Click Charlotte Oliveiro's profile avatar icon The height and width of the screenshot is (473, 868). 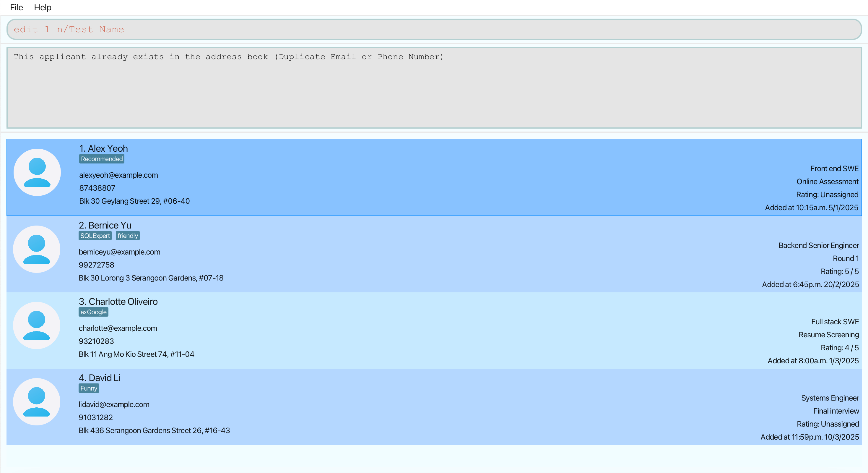point(37,325)
